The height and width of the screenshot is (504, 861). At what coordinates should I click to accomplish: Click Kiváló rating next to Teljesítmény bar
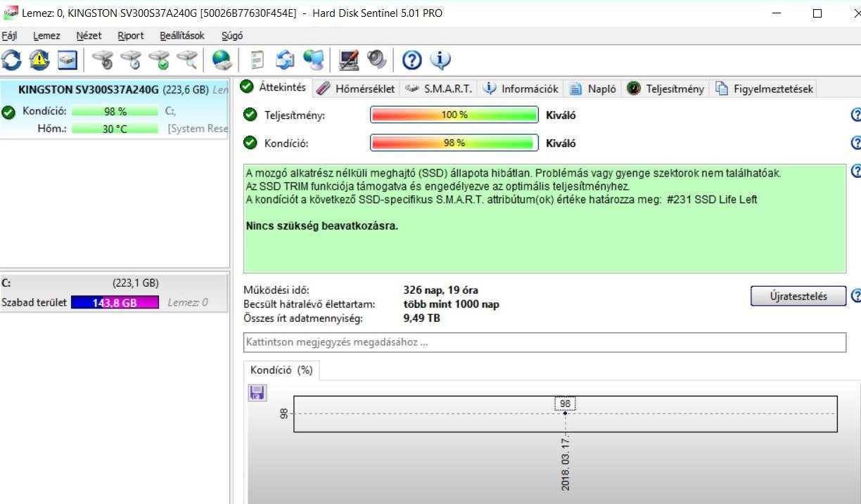pos(561,115)
